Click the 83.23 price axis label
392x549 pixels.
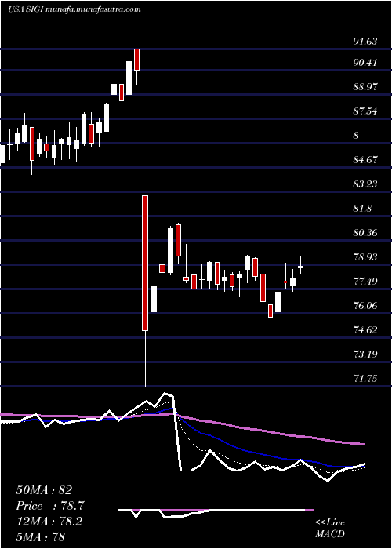pos(365,184)
